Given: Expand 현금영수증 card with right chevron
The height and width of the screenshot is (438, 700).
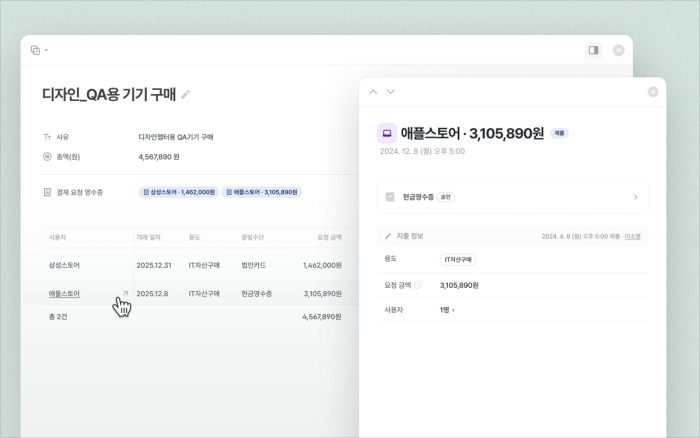Looking at the screenshot, I should pyautogui.click(x=635, y=197).
